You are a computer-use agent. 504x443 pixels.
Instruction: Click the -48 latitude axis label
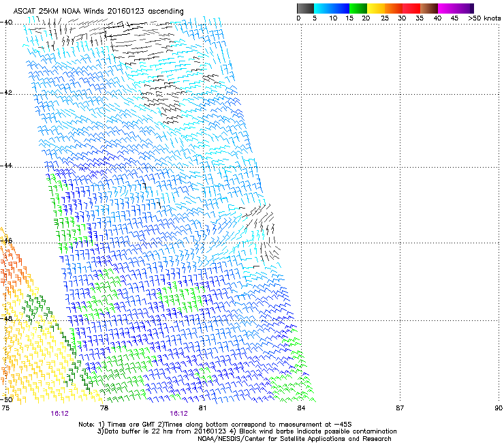point(6,318)
